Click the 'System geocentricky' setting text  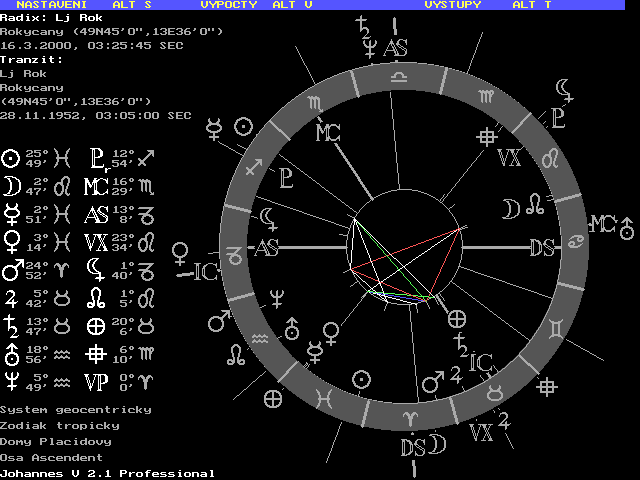point(76,410)
